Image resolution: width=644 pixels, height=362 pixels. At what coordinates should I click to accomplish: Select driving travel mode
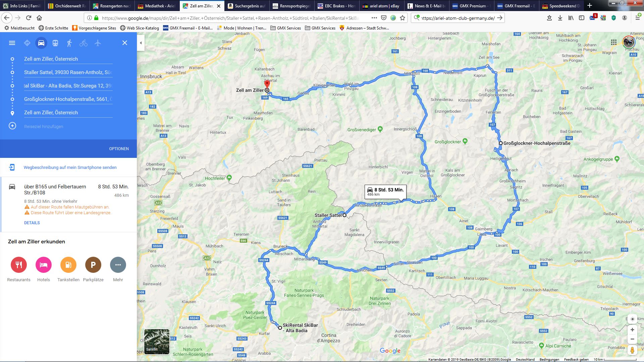[41, 43]
